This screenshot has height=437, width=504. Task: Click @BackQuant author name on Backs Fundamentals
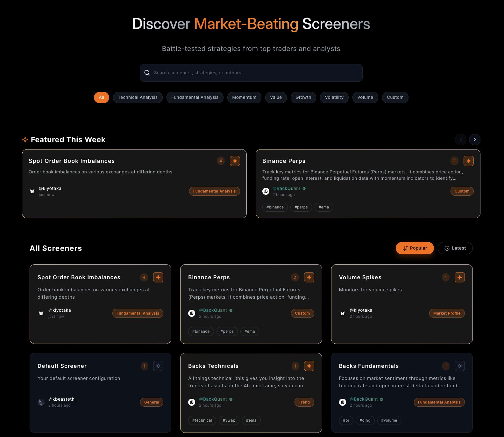[x=364, y=399]
